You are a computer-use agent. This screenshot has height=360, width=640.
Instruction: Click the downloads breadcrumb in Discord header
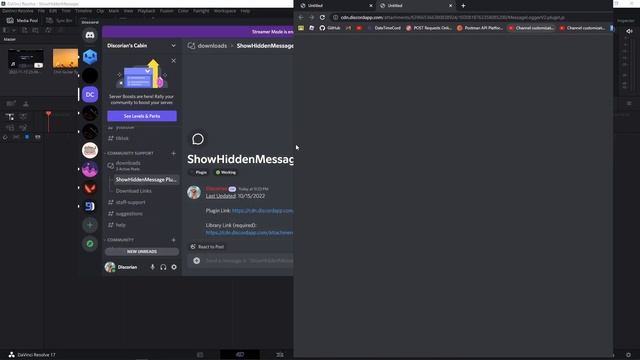click(212, 46)
